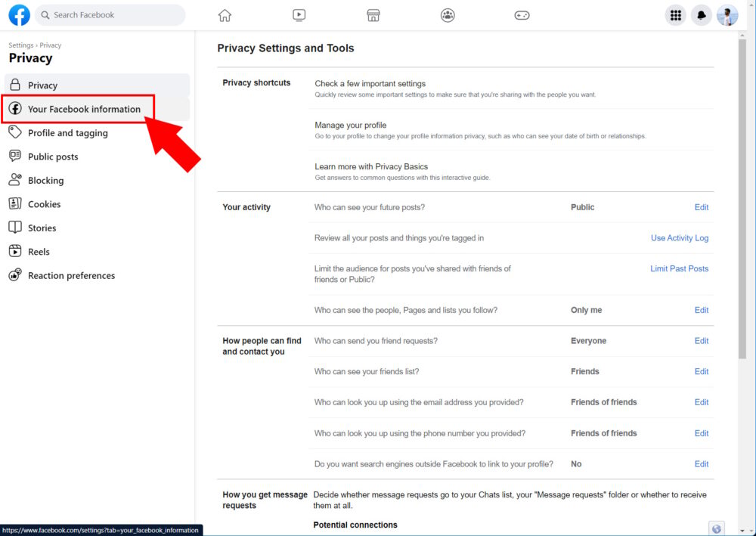This screenshot has height=536, width=756.
Task: Open Settings breadcrumb link
Action: [x=20, y=45]
